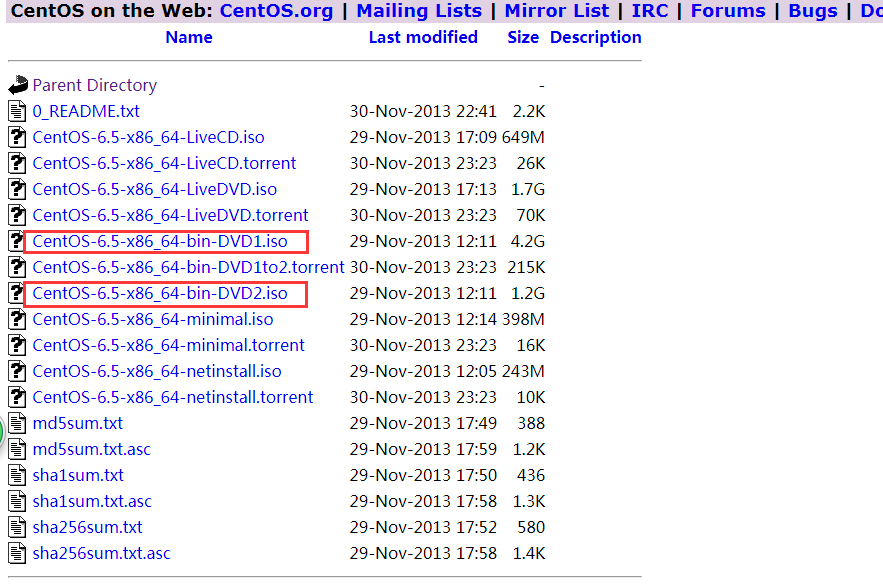This screenshot has height=588, width=883.
Task: Open the sha1sum.txt link
Action: 78,475
